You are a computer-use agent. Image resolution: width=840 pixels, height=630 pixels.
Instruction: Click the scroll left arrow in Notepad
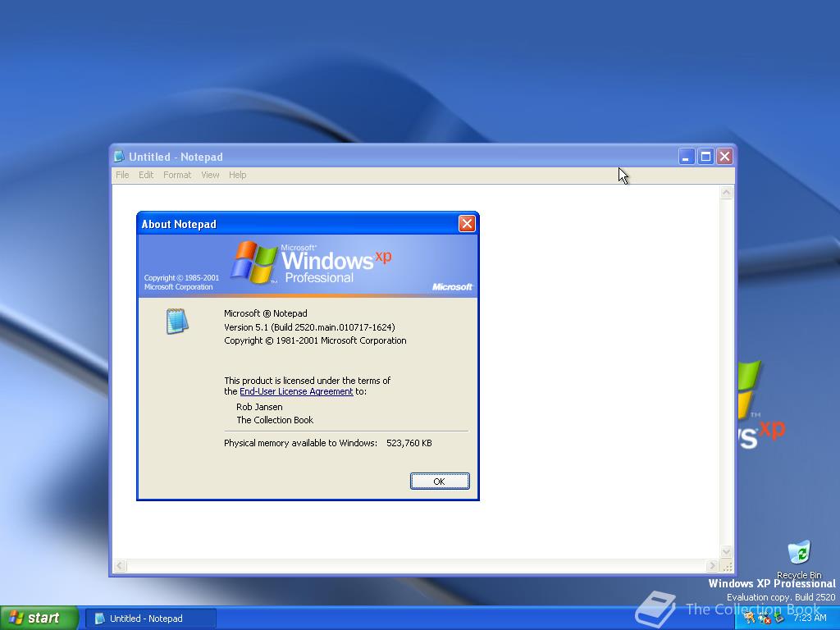tap(120, 566)
